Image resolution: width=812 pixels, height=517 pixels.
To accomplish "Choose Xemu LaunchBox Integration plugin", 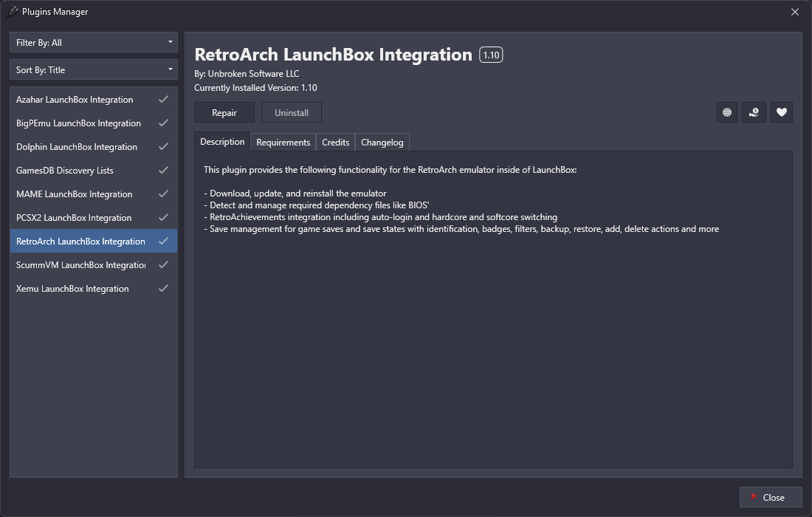I will click(x=94, y=289).
